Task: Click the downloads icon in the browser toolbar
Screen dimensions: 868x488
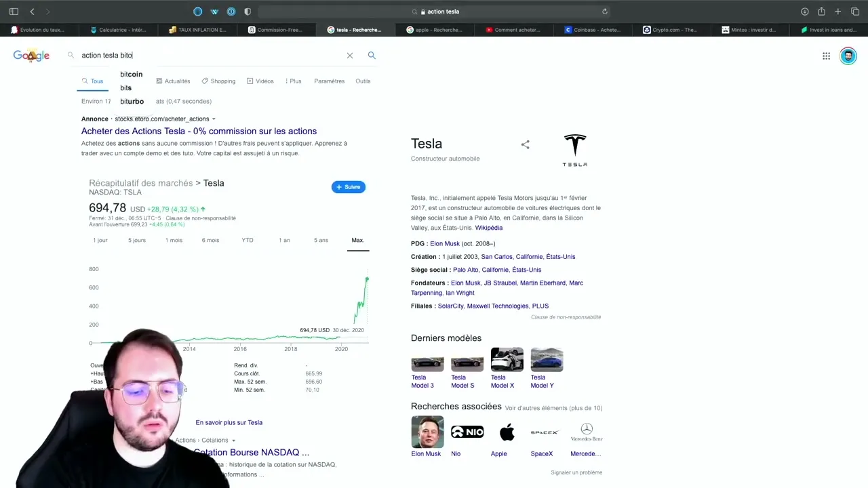Action: click(x=804, y=12)
